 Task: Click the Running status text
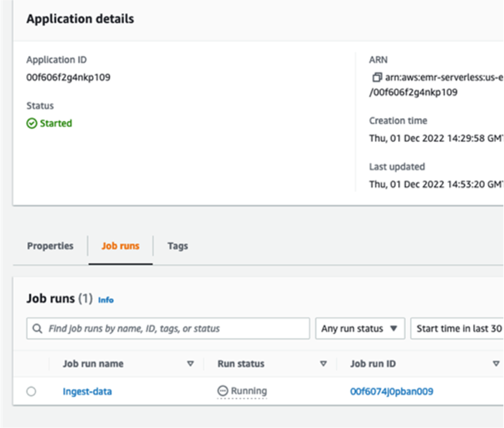(x=249, y=391)
